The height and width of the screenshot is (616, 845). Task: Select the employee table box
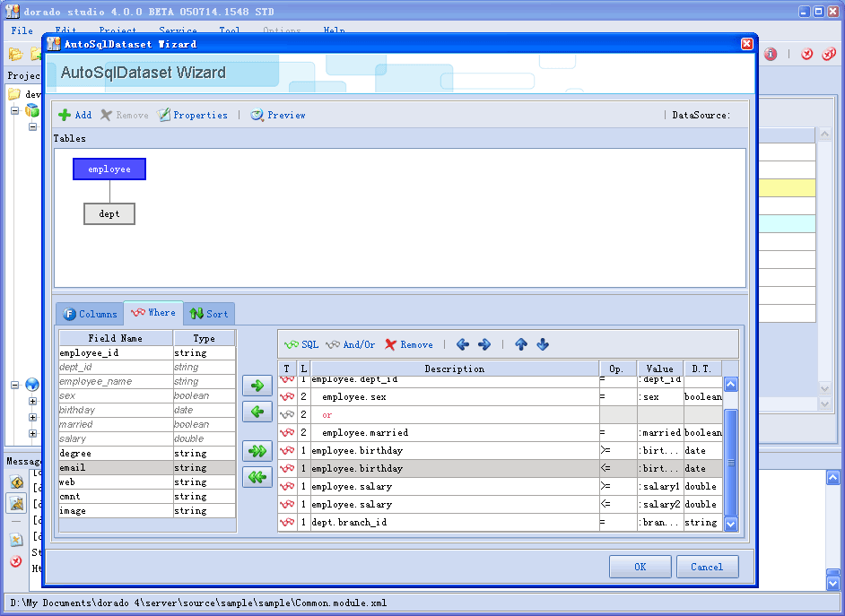[109, 169]
